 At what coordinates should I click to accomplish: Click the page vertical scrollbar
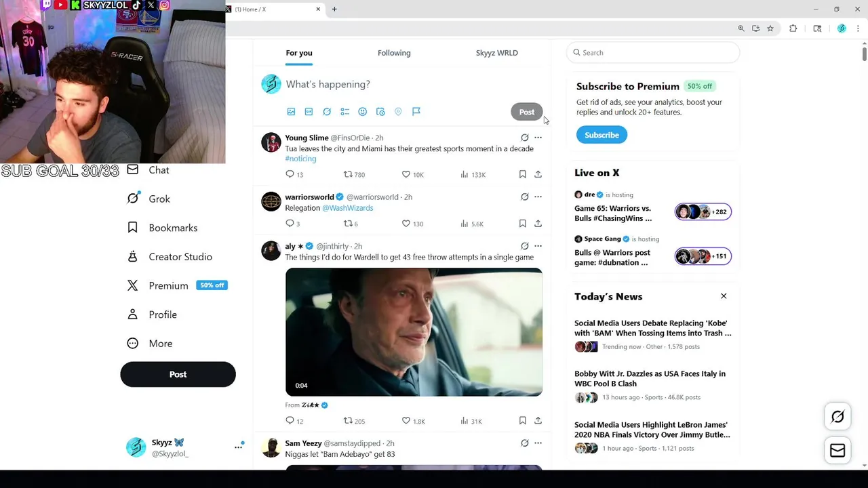click(x=864, y=54)
